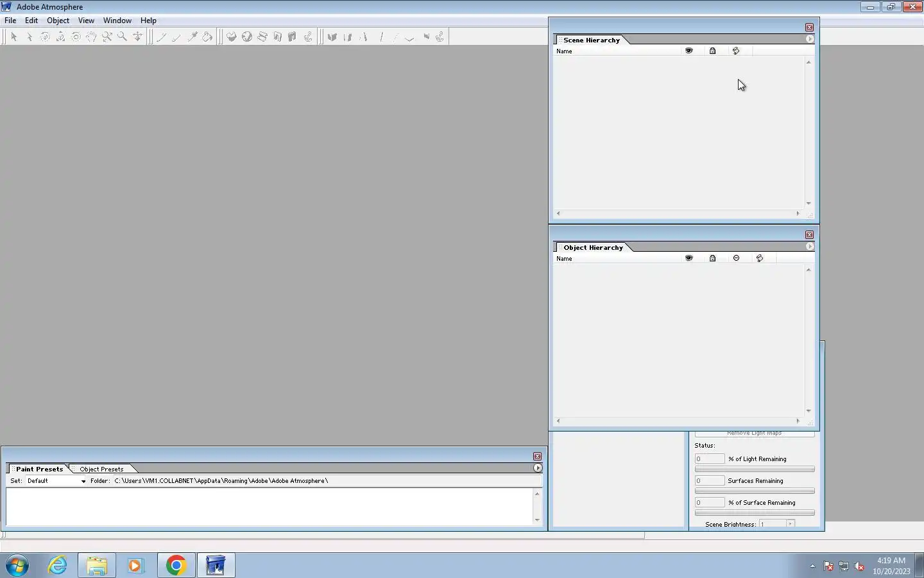Image resolution: width=924 pixels, height=578 pixels.
Task: Click Scene Hierarchy scroll down arrow
Action: coord(809,204)
